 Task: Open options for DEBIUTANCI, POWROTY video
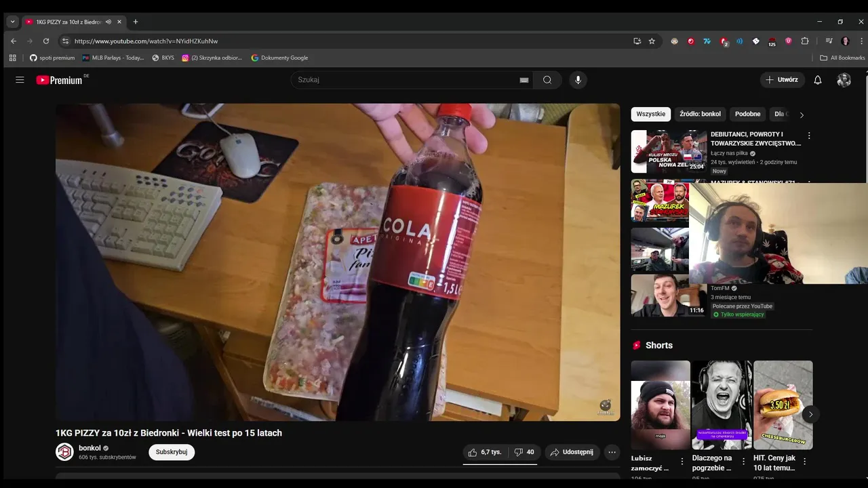click(x=808, y=136)
